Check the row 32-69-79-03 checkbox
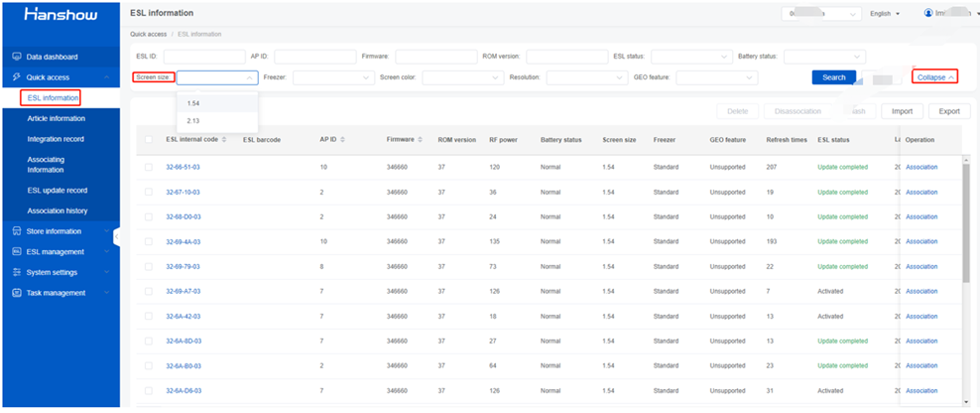This screenshot has width=980, height=413. pyautogui.click(x=149, y=267)
